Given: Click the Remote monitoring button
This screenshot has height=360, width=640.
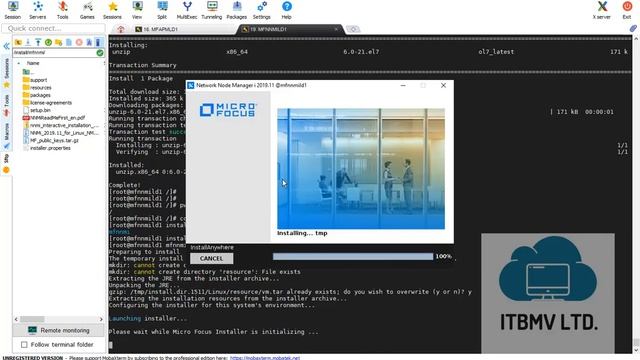Looking at the screenshot, I should pyautogui.click(x=60, y=330).
